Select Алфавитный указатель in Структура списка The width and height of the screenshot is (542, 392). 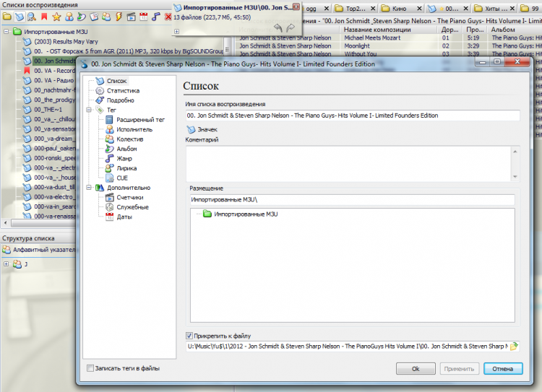(44, 250)
